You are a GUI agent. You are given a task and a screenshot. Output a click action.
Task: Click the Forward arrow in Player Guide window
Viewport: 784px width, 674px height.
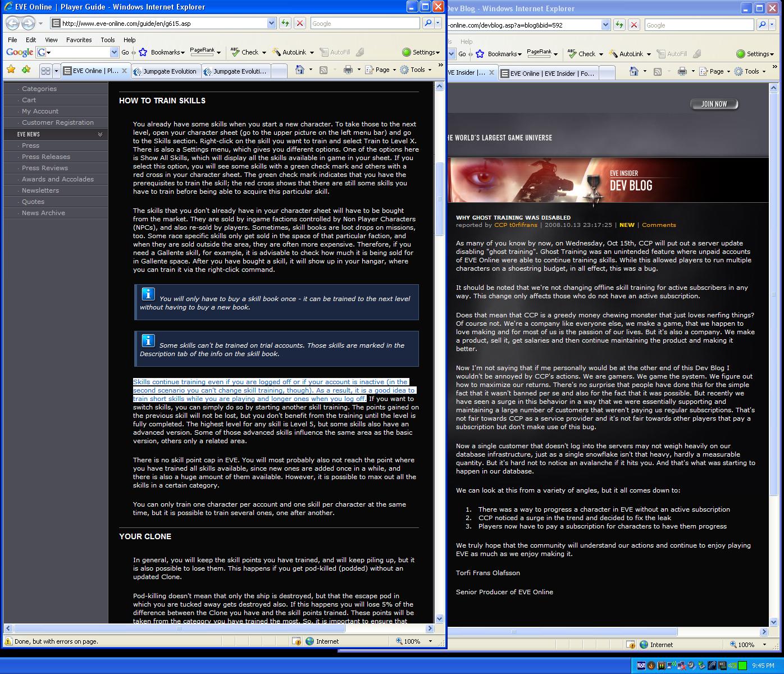pos(28,23)
